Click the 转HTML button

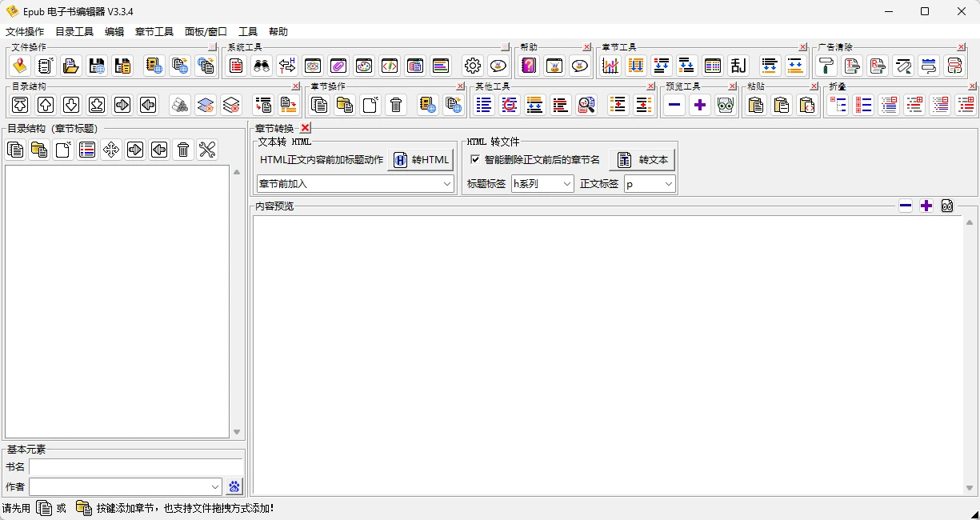[421, 160]
